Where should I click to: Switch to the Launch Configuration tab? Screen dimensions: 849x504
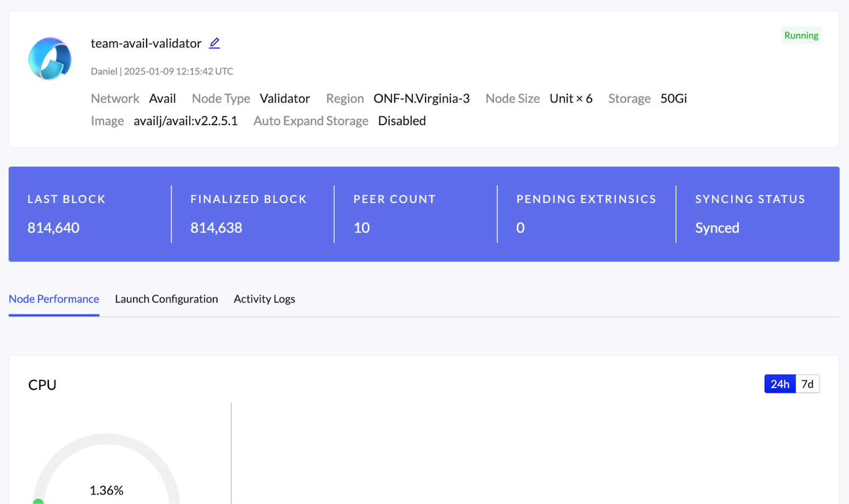tap(166, 299)
